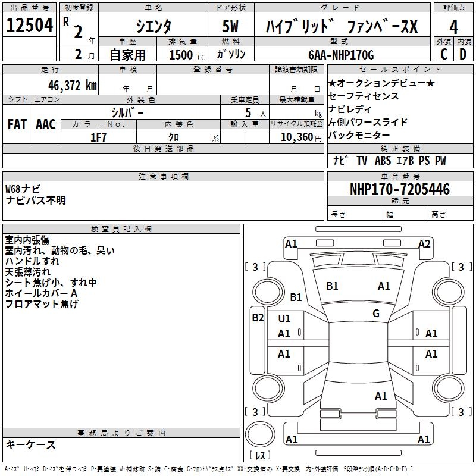
Task: Click the color number 1F7
Action: (98, 137)
